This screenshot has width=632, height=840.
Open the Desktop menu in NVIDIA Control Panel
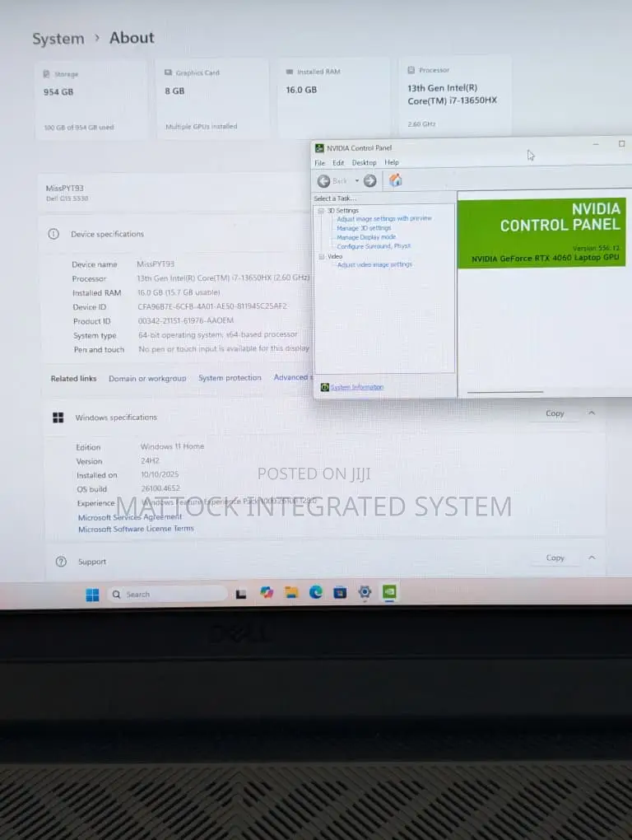click(x=365, y=162)
